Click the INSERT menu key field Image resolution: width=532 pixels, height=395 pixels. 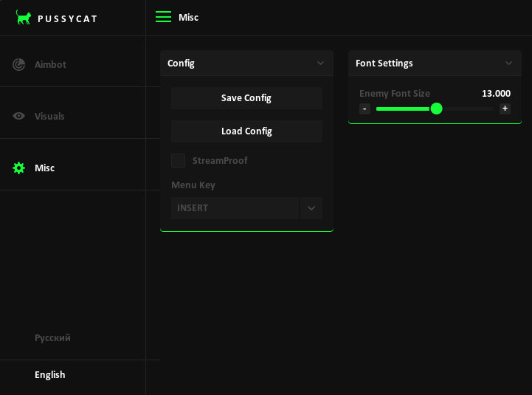[x=235, y=208]
